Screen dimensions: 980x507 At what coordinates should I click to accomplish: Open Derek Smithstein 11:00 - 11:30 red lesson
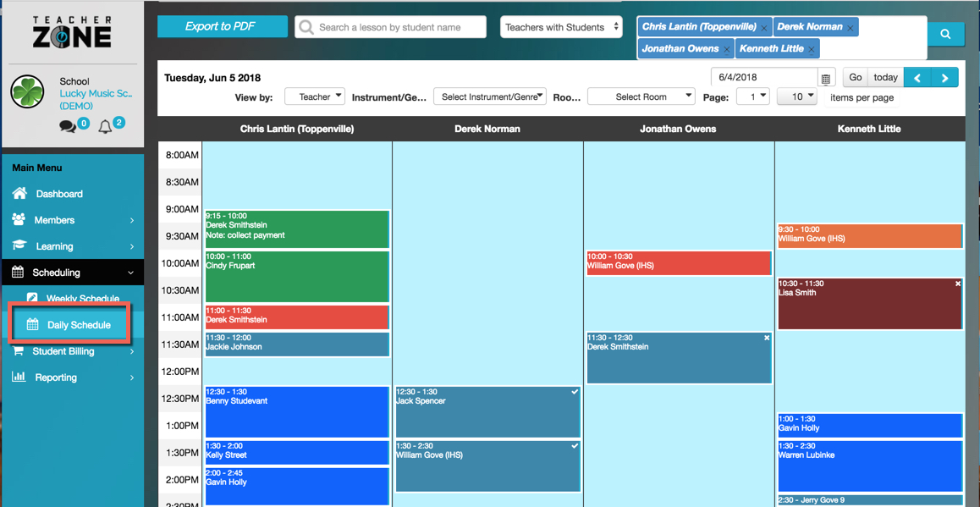tap(297, 317)
